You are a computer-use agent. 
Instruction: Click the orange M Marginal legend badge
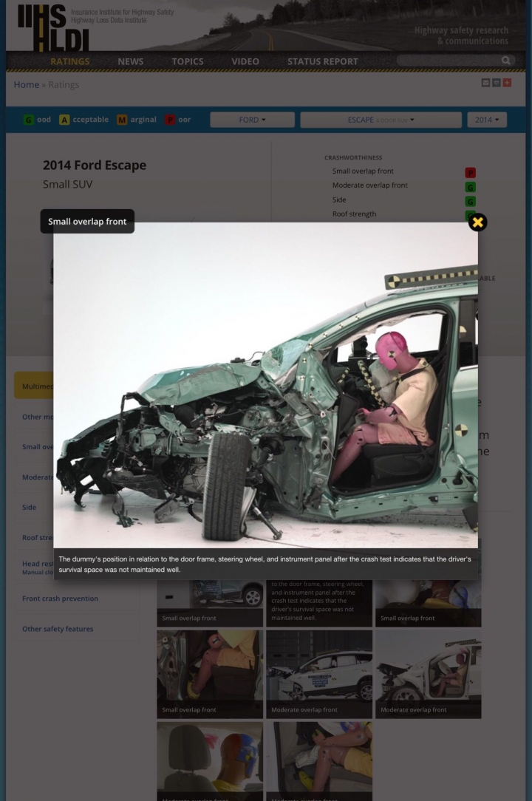point(122,120)
